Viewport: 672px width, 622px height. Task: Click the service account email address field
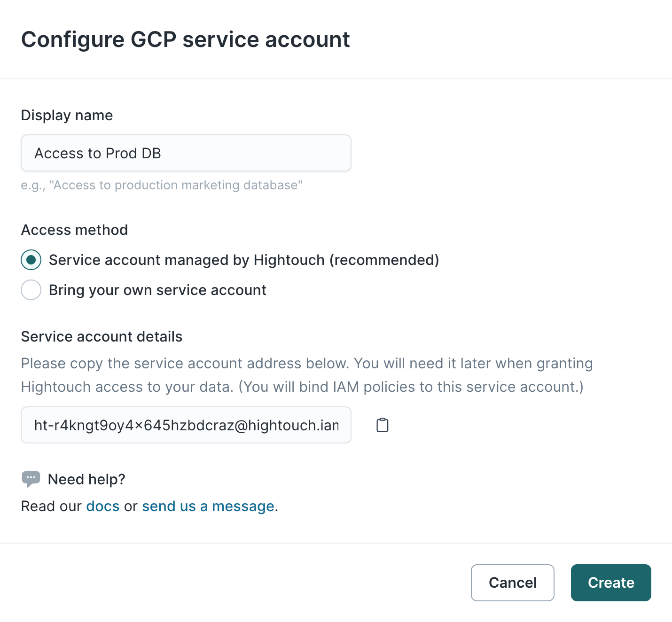tap(186, 425)
